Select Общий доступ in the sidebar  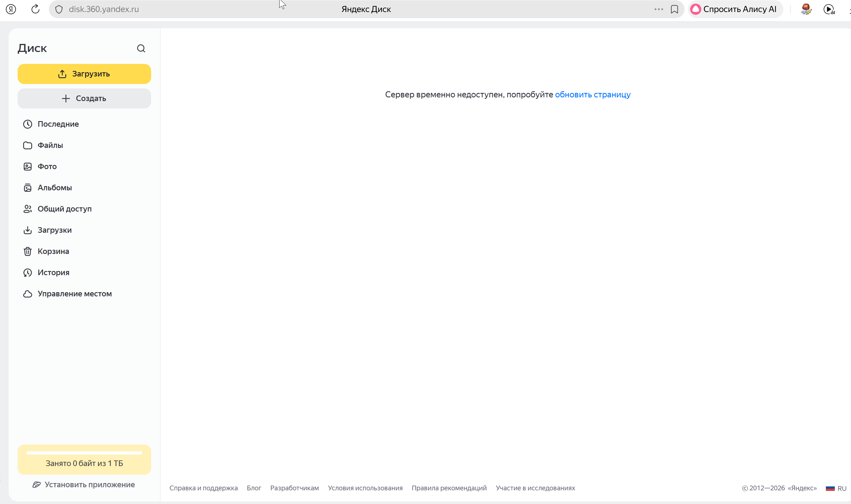point(65,209)
